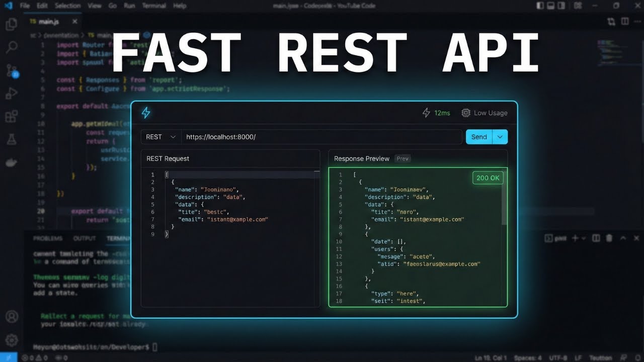Click the compare changes icon in the editor toolbar
Screen dimensions: 644x362
[611, 22]
